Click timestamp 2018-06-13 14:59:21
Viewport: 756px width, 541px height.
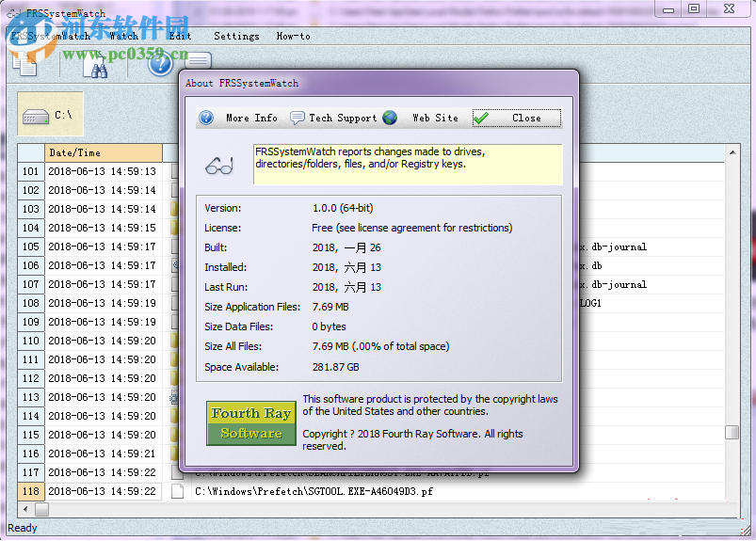tap(103, 453)
